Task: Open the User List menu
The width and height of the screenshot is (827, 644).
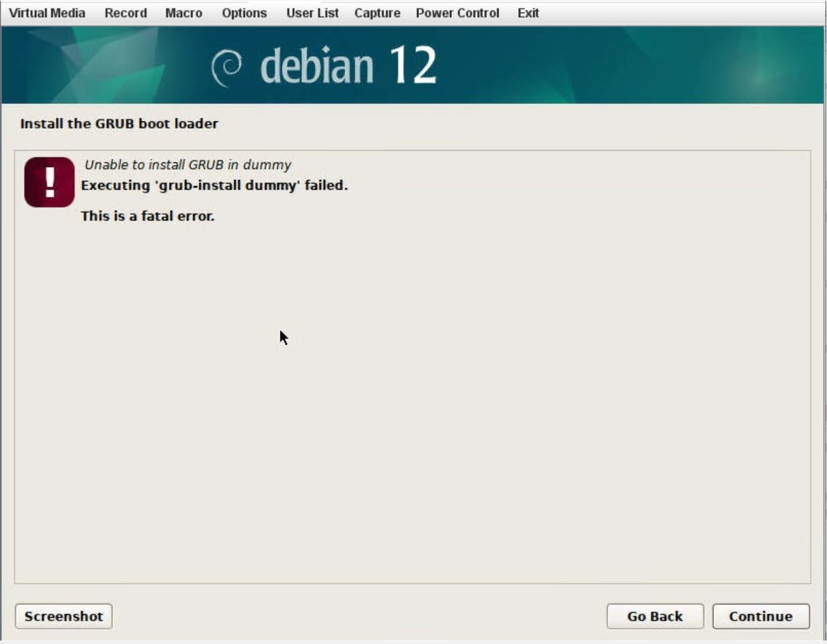Action: [x=312, y=13]
